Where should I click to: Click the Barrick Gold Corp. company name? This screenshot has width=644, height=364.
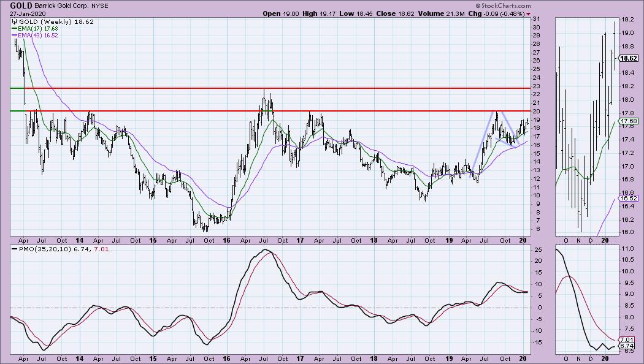[x=60, y=6]
